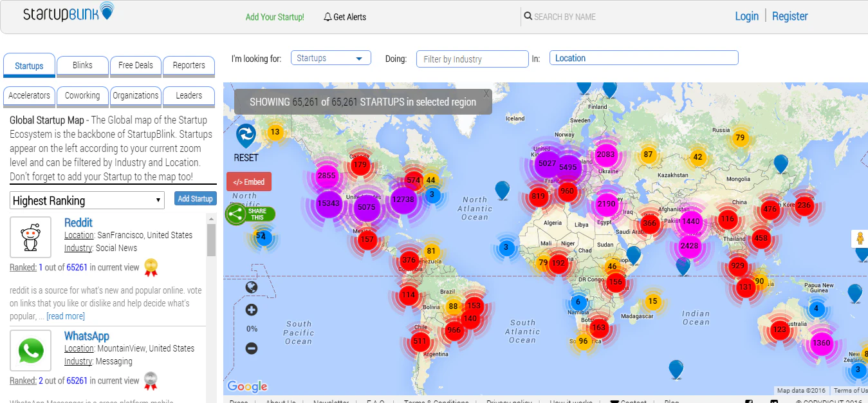This screenshot has height=403, width=868.
Task: Open the 2083 cluster near Ukraine
Action: click(606, 155)
